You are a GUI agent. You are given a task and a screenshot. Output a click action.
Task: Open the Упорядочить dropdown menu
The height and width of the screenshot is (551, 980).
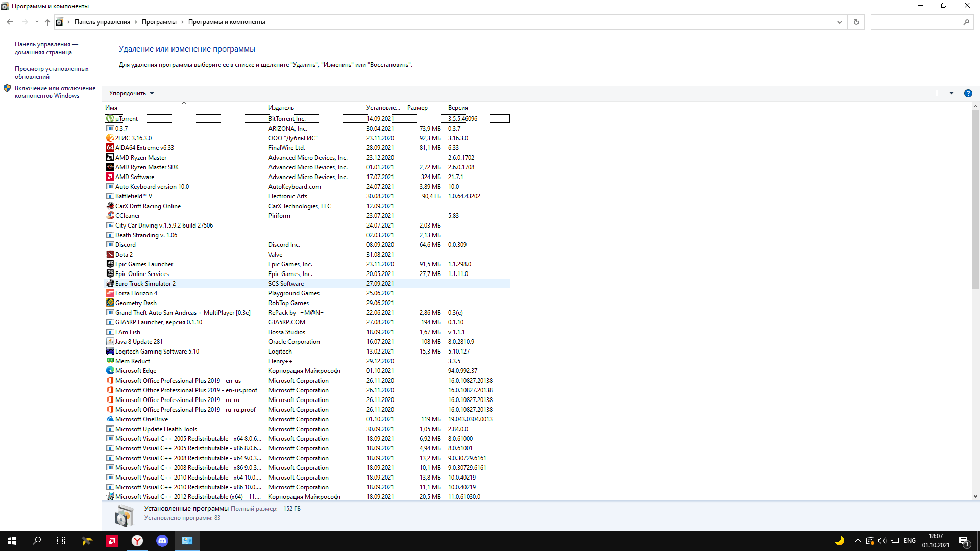131,93
